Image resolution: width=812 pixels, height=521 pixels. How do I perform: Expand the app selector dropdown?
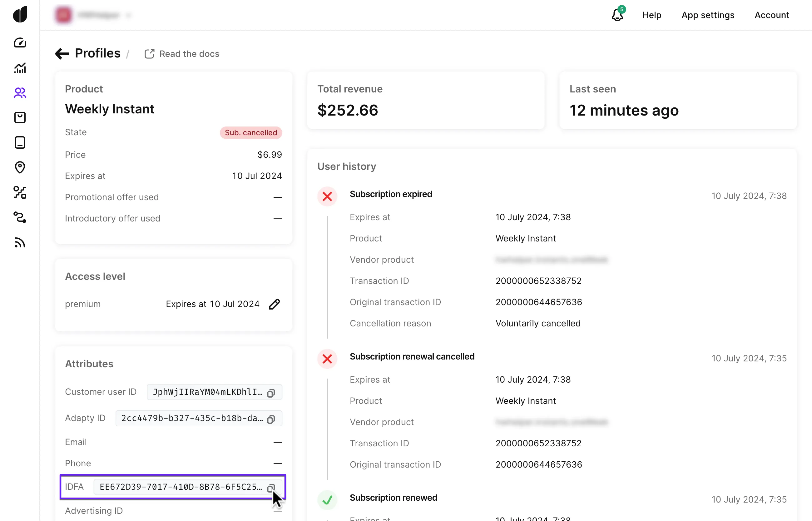click(x=128, y=15)
